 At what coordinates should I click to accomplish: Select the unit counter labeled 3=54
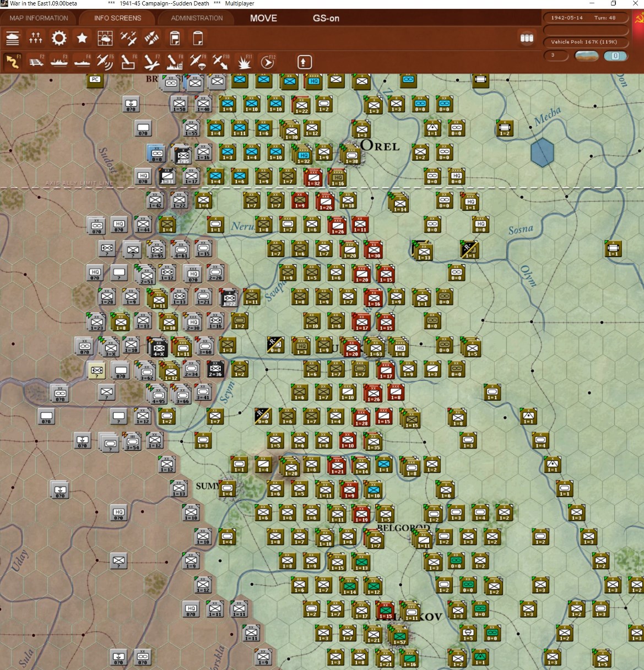click(132, 442)
